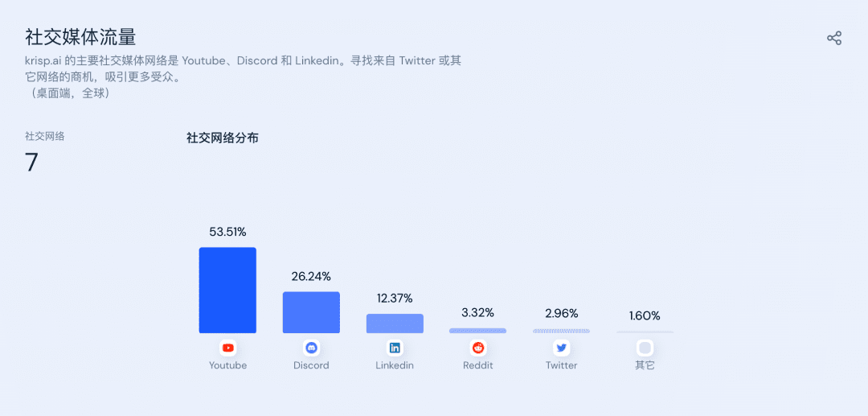This screenshot has height=416, width=868.
Task: Click the blank 其它 icon
Action: (645, 348)
